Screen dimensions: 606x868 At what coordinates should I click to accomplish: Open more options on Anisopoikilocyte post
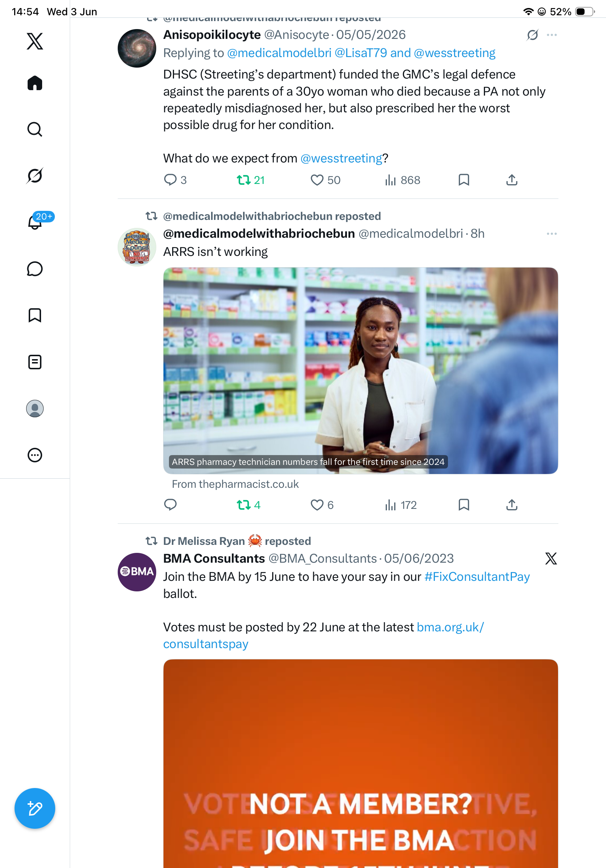552,35
